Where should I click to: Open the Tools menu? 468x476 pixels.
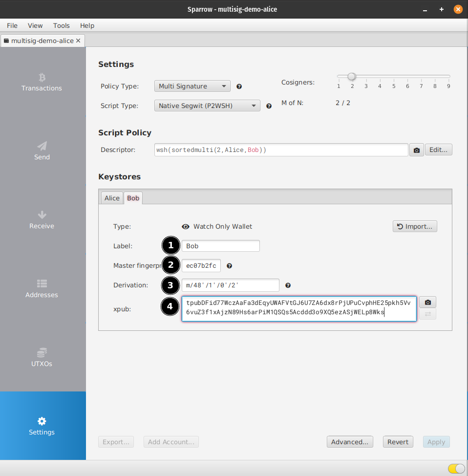click(61, 25)
